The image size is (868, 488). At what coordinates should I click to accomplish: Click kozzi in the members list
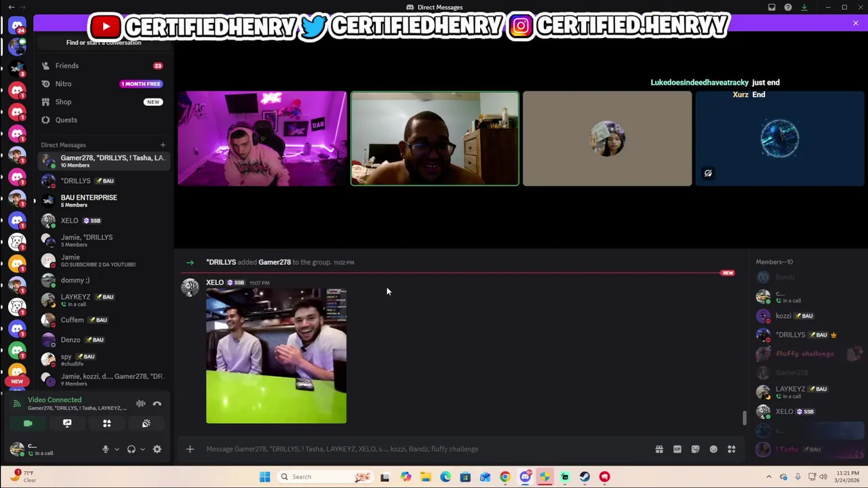click(807, 316)
